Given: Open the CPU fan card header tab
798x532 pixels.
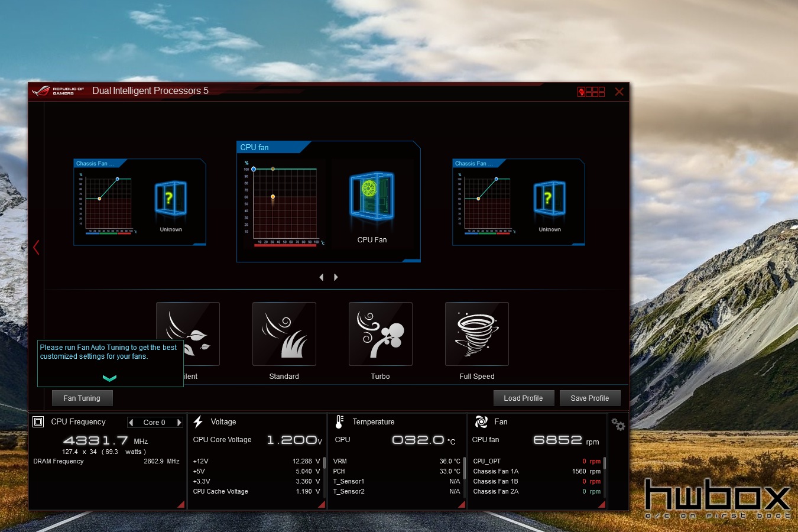Looking at the screenshot, I should coord(274,147).
